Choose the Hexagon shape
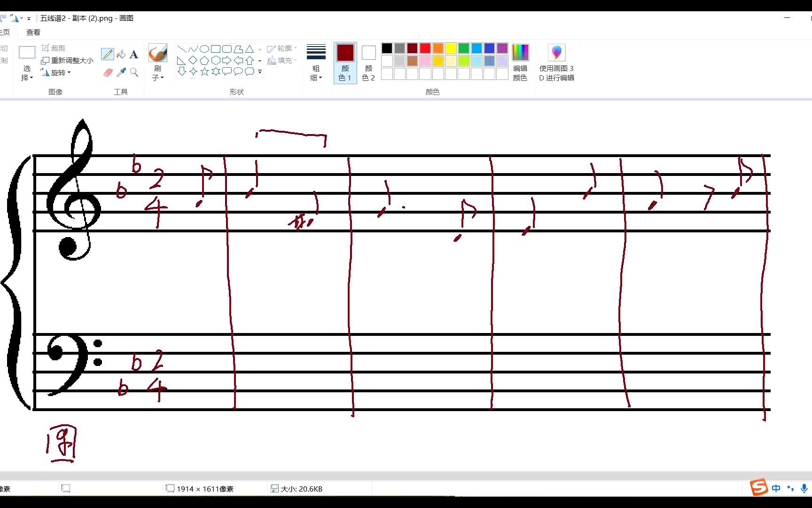The height and width of the screenshot is (508, 812). coord(215,60)
